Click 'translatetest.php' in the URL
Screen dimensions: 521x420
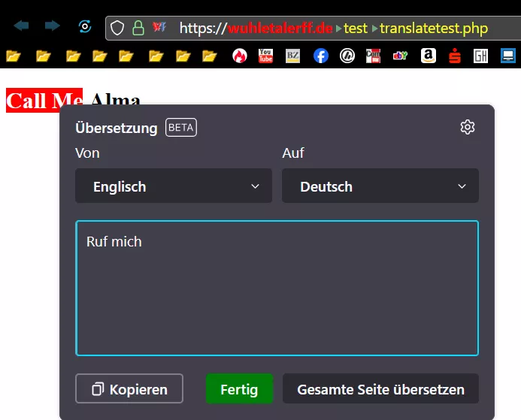(x=434, y=29)
